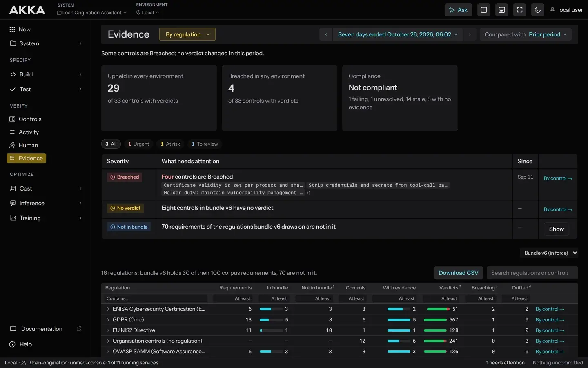Click the Regulation Contains filter field
Viewport: 588px width, 368px height.
coord(156,298)
